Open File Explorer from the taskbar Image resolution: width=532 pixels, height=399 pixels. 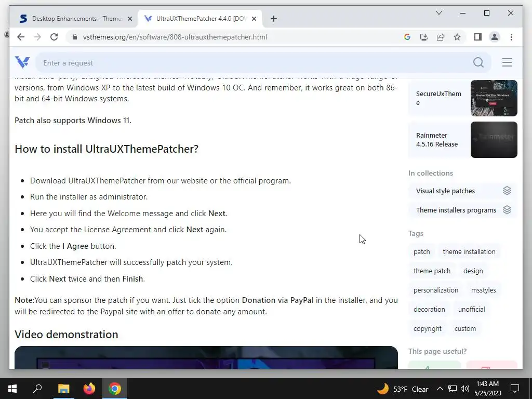[x=63, y=389]
